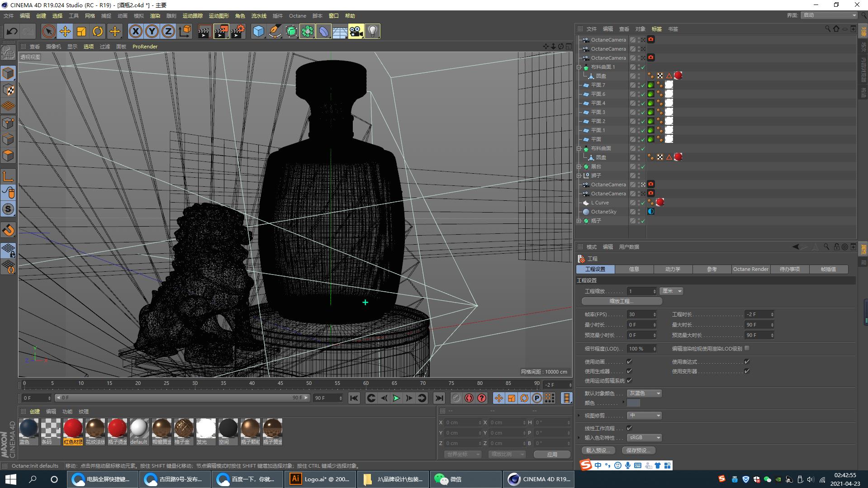868x488 pixels.
Task: Go to the start of the animation
Action: (x=354, y=398)
